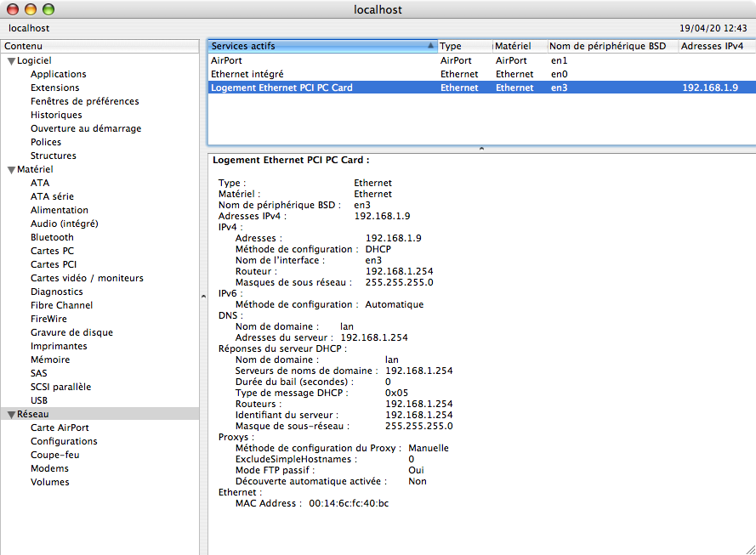Click the 192.168.1.9 cell in services table
756x555 pixels.
(x=710, y=88)
